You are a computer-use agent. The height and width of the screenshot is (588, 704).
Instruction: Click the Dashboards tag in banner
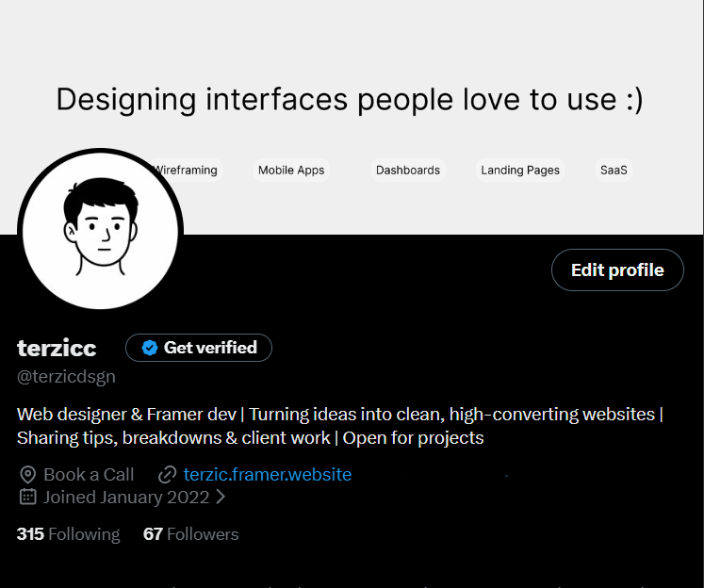408,171
